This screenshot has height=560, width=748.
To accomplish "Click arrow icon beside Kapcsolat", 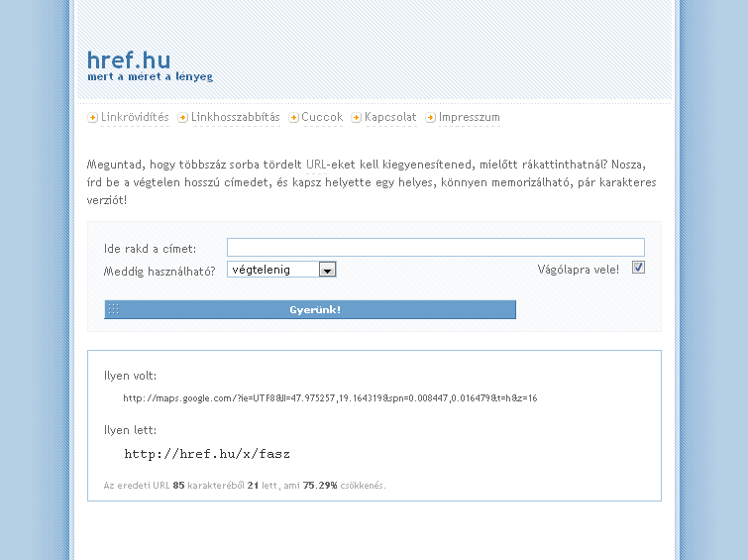I will (357, 117).
